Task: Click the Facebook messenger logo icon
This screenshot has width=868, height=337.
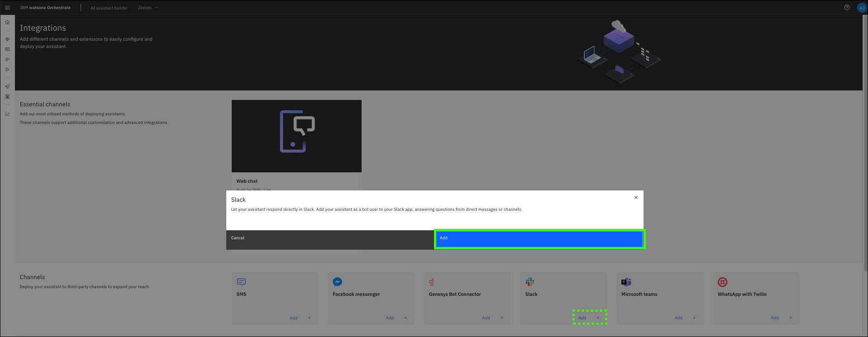Action: (x=337, y=282)
